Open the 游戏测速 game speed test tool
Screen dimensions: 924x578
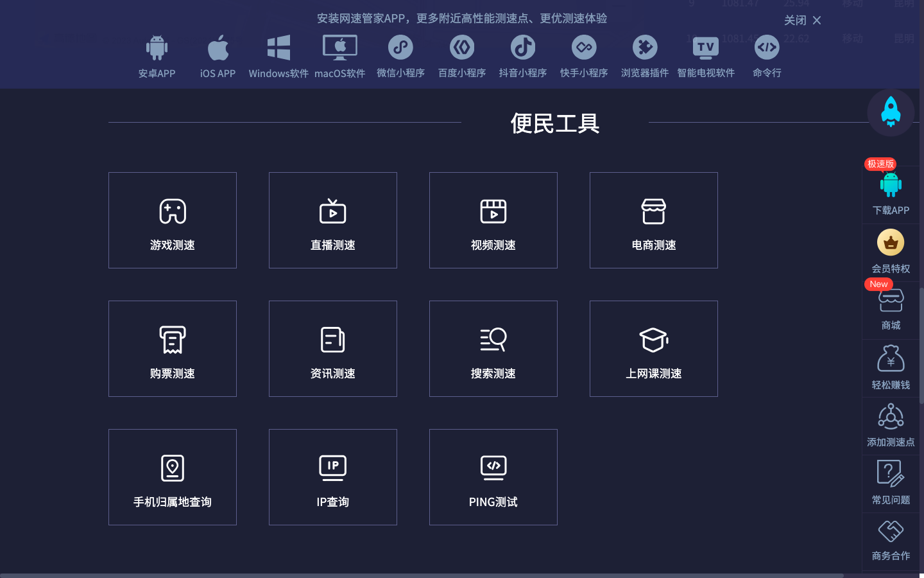(x=172, y=220)
